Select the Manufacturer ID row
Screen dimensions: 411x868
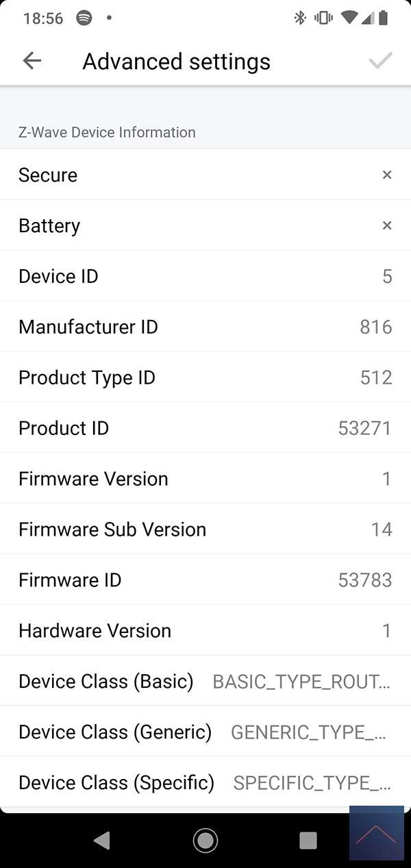pos(206,327)
